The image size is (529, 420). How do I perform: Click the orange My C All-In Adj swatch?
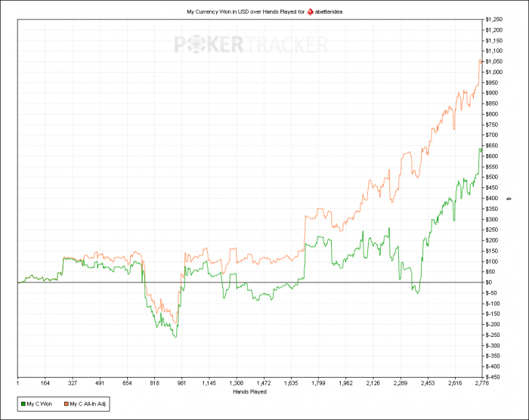[67, 404]
